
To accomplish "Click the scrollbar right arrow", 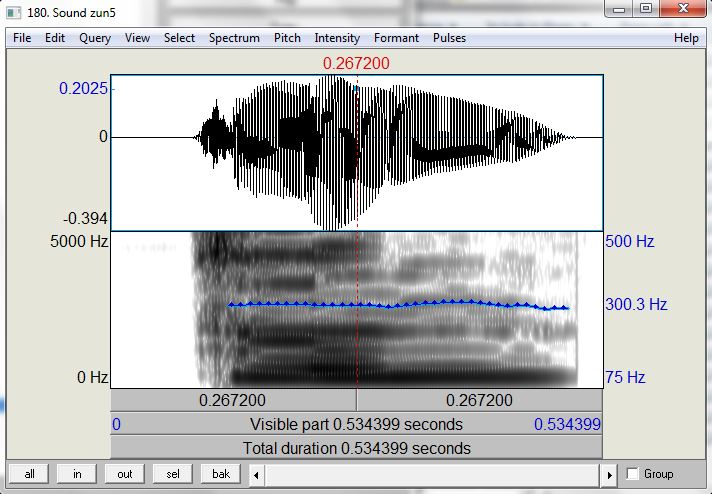I will click(609, 475).
